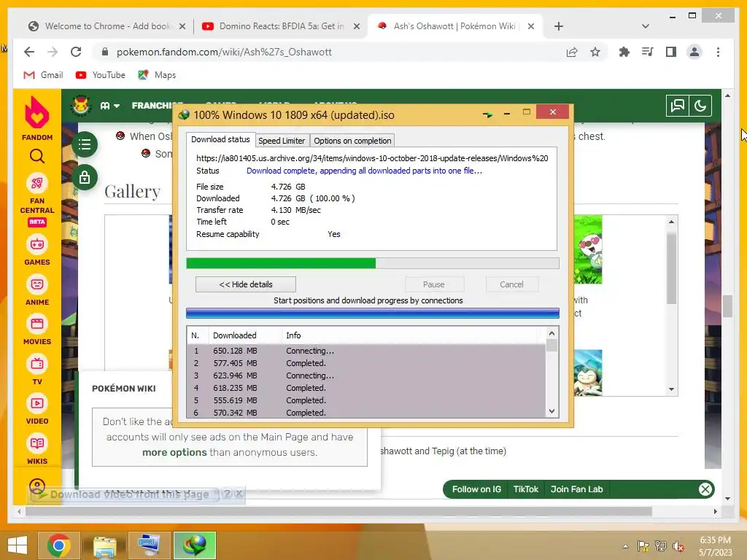Toggle Chrome side panel icon
Image resolution: width=747 pixels, height=560 pixels.
(671, 52)
